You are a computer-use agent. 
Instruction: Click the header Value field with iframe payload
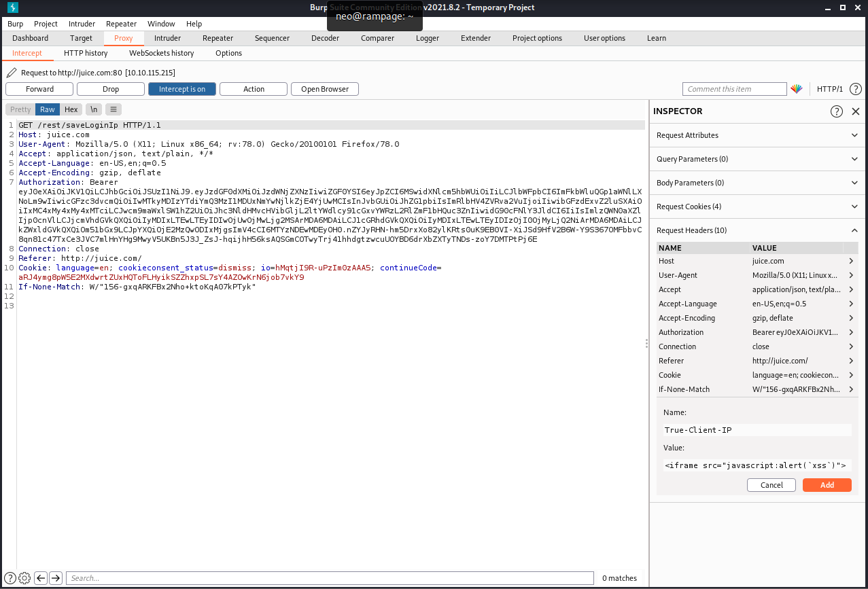point(757,465)
